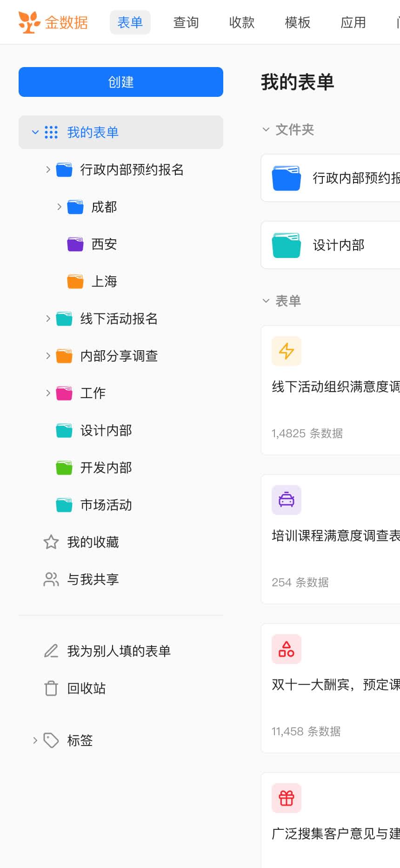Click the 金数据 logo icon
This screenshot has width=400, height=868.
[x=29, y=22]
